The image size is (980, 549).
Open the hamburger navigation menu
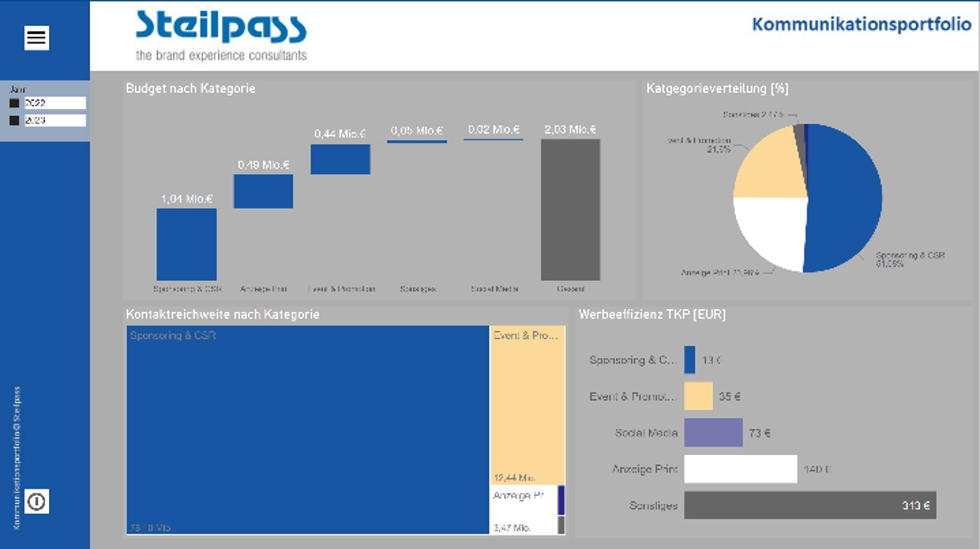tap(37, 37)
